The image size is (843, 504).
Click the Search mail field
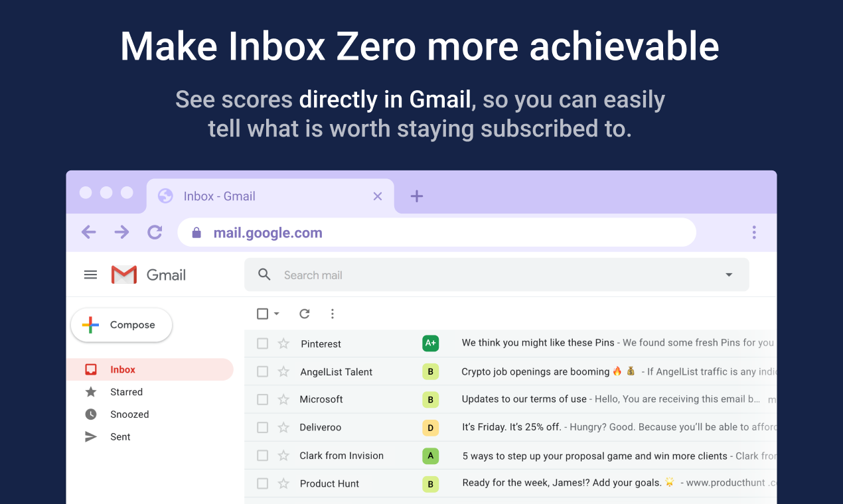point(497,275)
